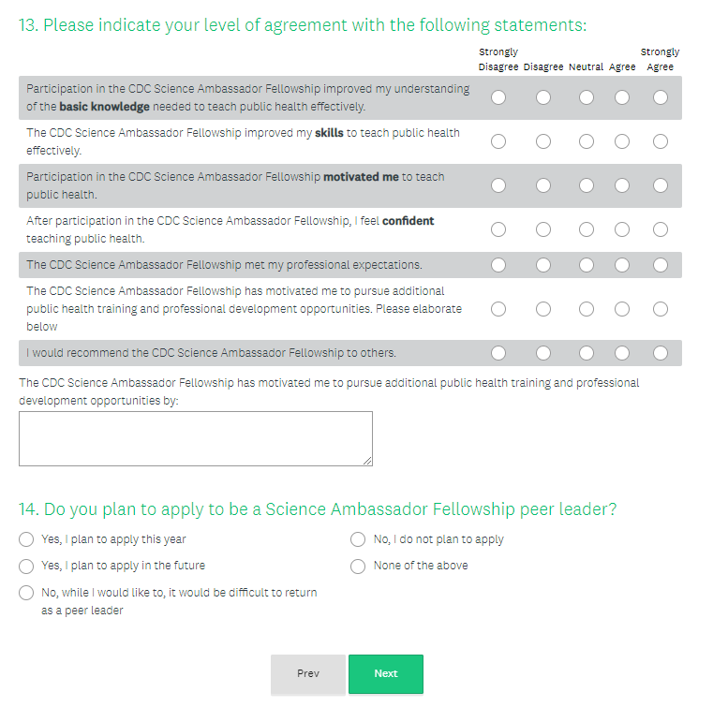Mark Agree for improved skills statement
The height and width of the screenshot is (707, 728).
click(x=622, y=141)
